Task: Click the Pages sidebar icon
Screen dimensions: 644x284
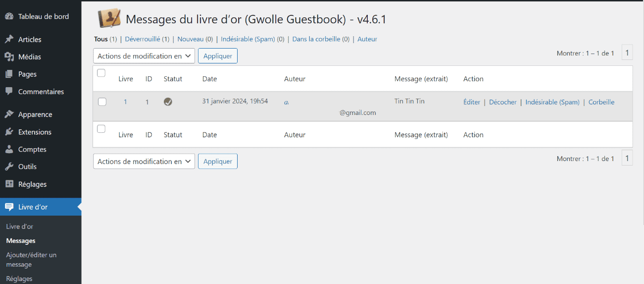Action: tap(9, 74)
